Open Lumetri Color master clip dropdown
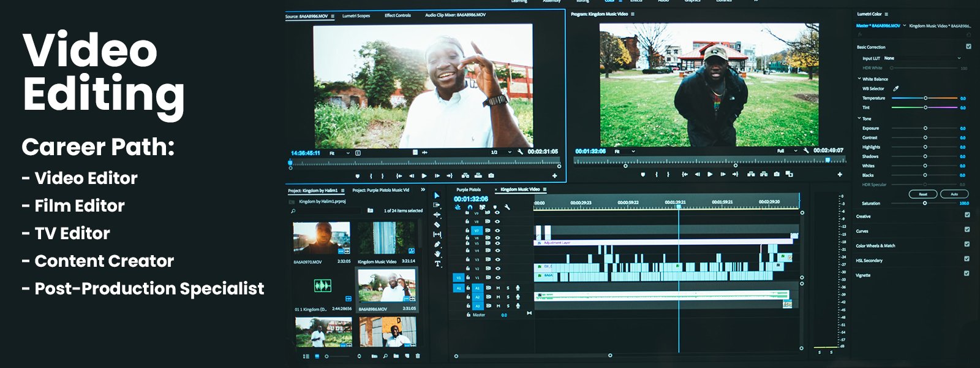980x368 pixels. tap(905, 26)
